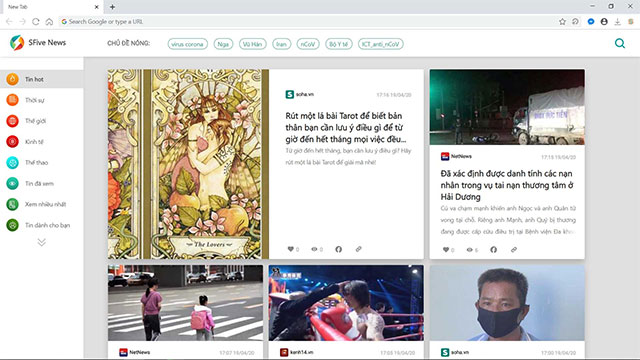The height and width of the screenshot is (360, 640).
Task: Open the masked man photo
Action: coord(507,303)
